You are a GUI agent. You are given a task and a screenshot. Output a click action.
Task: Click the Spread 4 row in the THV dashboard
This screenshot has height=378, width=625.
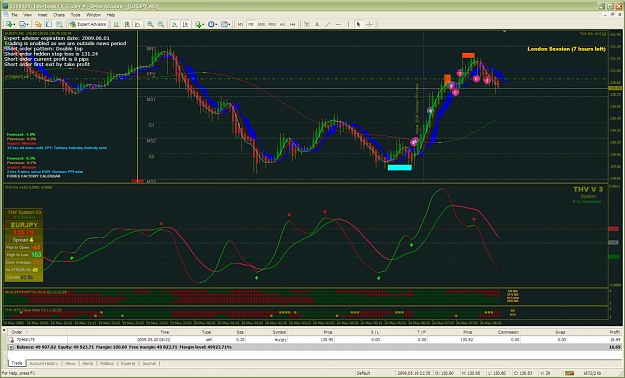[23, 240]
